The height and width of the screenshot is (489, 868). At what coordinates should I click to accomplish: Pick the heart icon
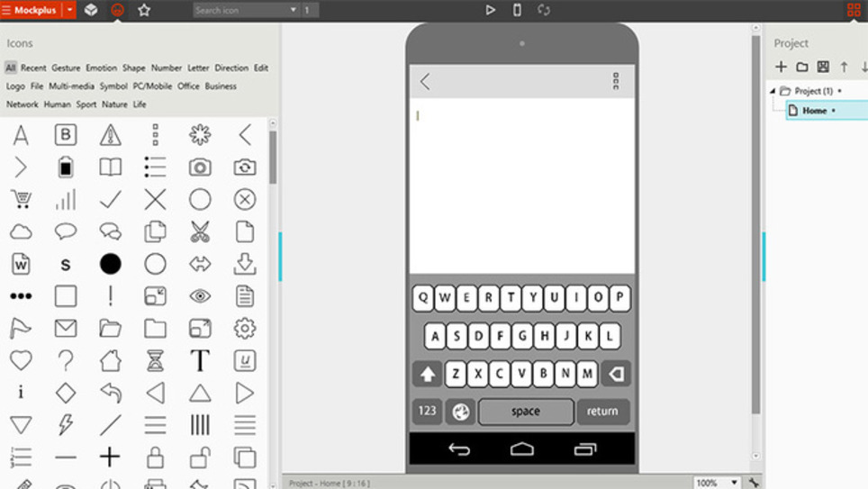pos(21,360)
